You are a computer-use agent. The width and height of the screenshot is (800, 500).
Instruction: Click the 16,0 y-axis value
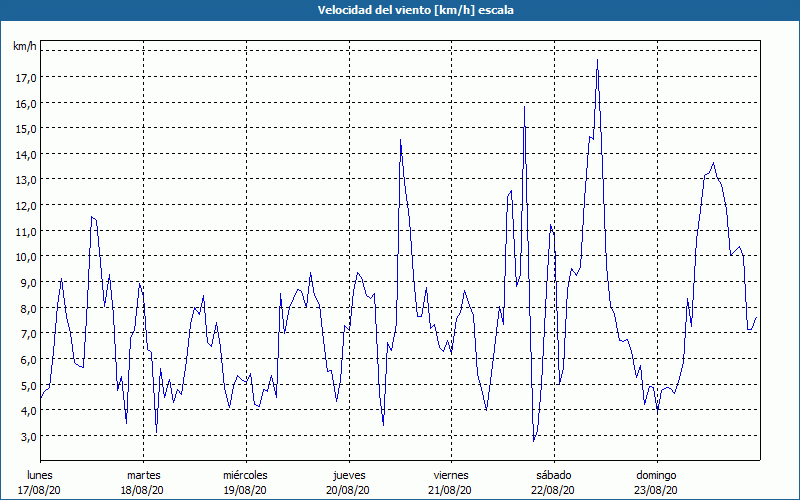tap(26, 103)
